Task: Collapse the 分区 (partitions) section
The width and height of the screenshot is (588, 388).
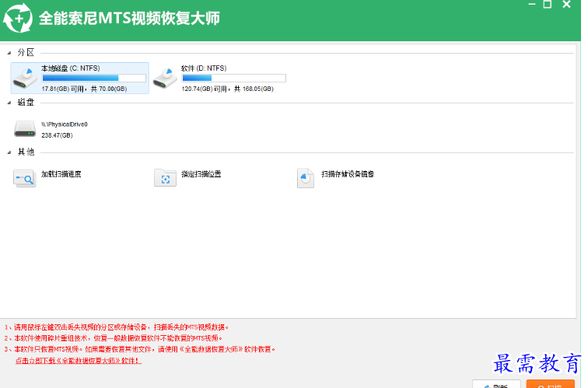Action: click(x=9, y=53)
